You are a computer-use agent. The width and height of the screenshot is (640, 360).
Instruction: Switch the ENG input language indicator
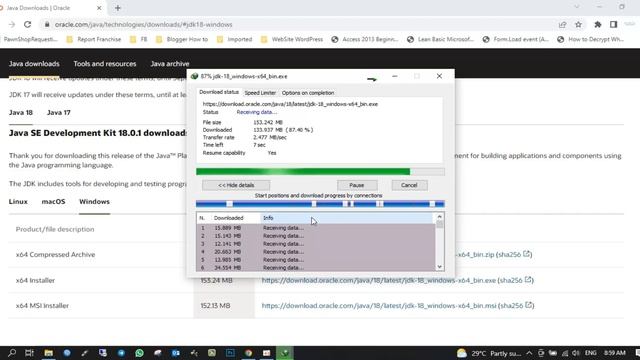591,353
